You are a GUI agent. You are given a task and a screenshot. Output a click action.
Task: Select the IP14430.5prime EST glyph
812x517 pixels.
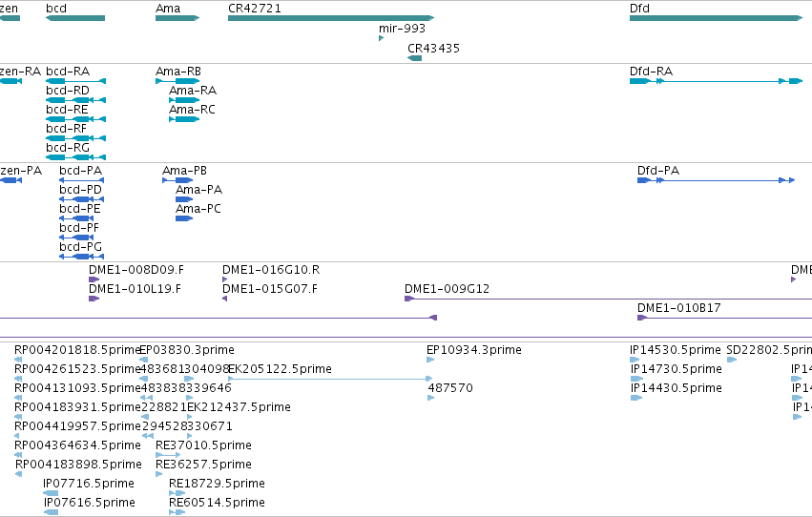pos(636,398)
